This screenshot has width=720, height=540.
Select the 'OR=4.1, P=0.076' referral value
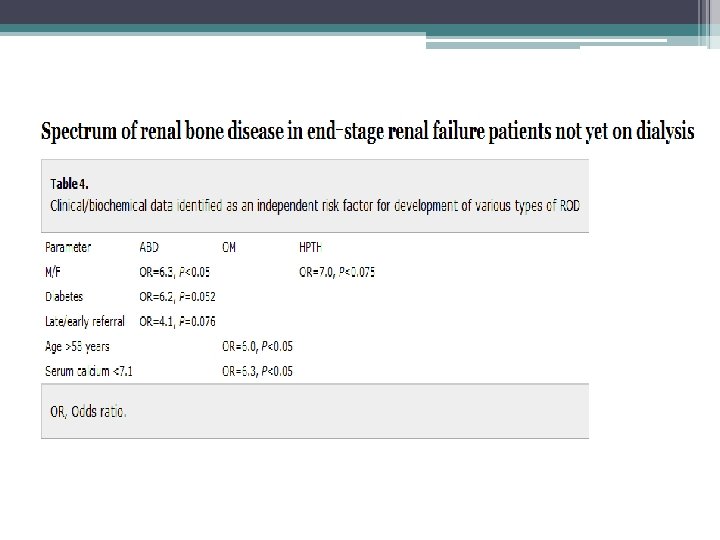178,321
